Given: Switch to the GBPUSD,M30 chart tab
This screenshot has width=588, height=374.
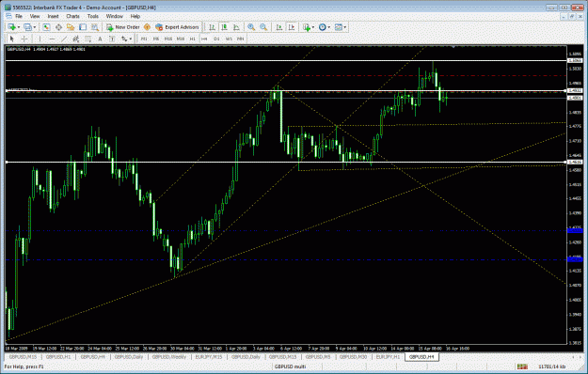Looking at the screenshot, I should pyautogui.click(x=353, y=357).
